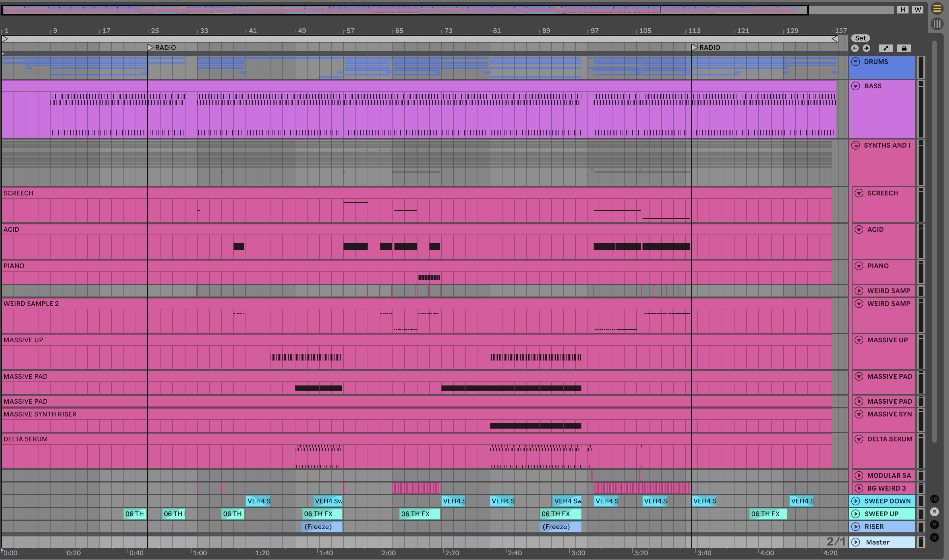Jump to the previous locator with left arrow

pos(855,48)
